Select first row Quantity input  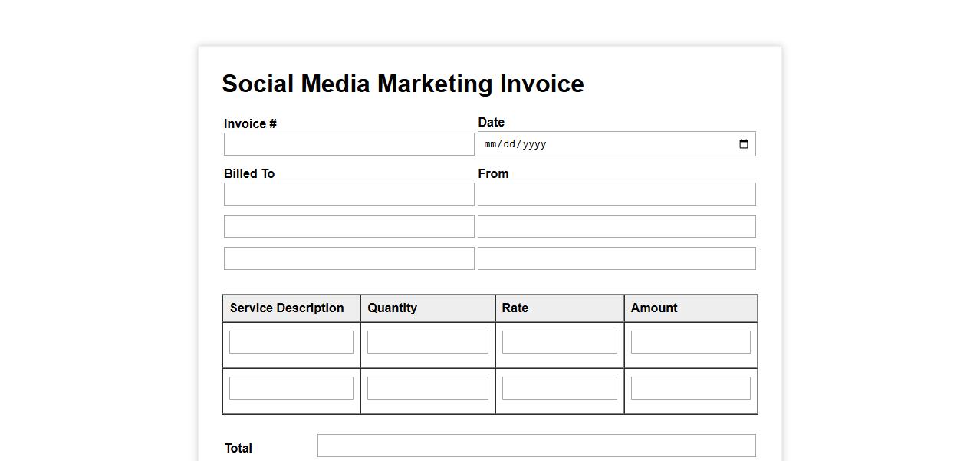pyautogui.click(x=427, y=342)
